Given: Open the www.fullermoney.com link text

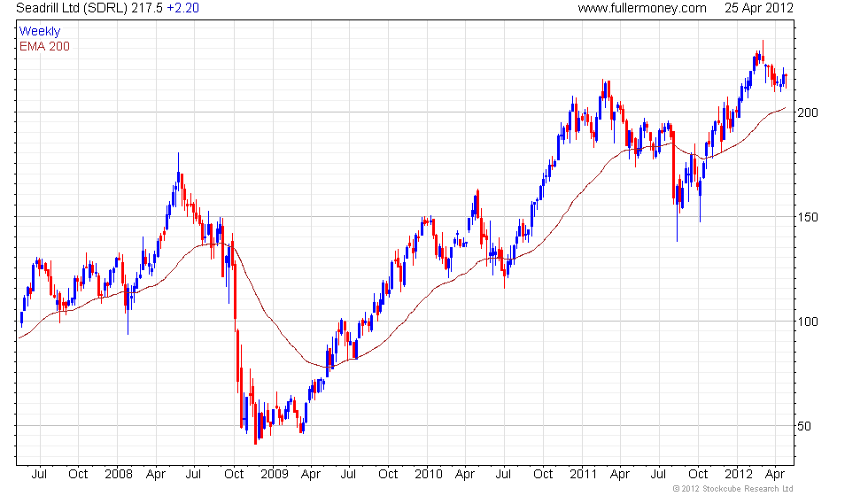Looking at the screenshot, I should pos(642,8).
